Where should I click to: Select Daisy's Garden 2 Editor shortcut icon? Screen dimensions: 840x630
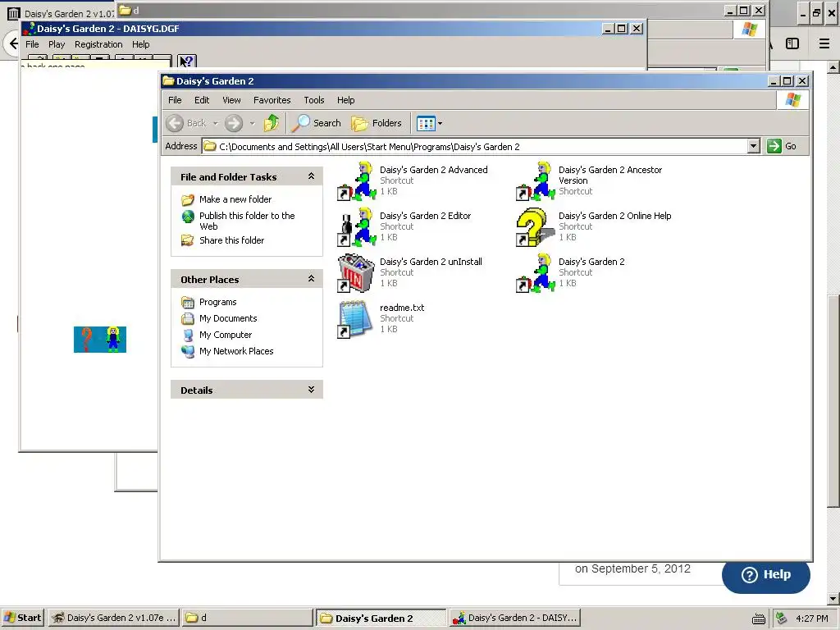(x=356, y=226)
